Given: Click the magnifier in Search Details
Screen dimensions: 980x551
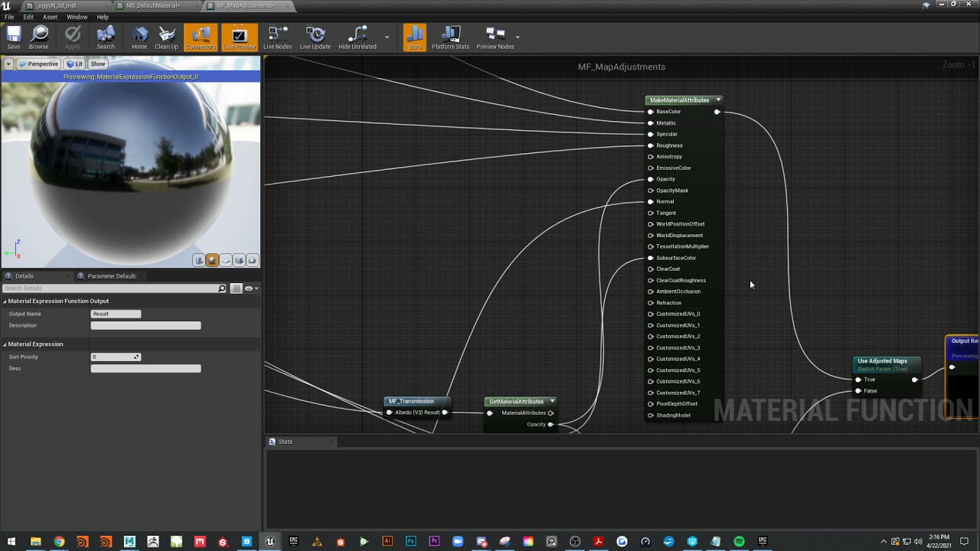Looking at the screenshot, I should coord(222,289).
